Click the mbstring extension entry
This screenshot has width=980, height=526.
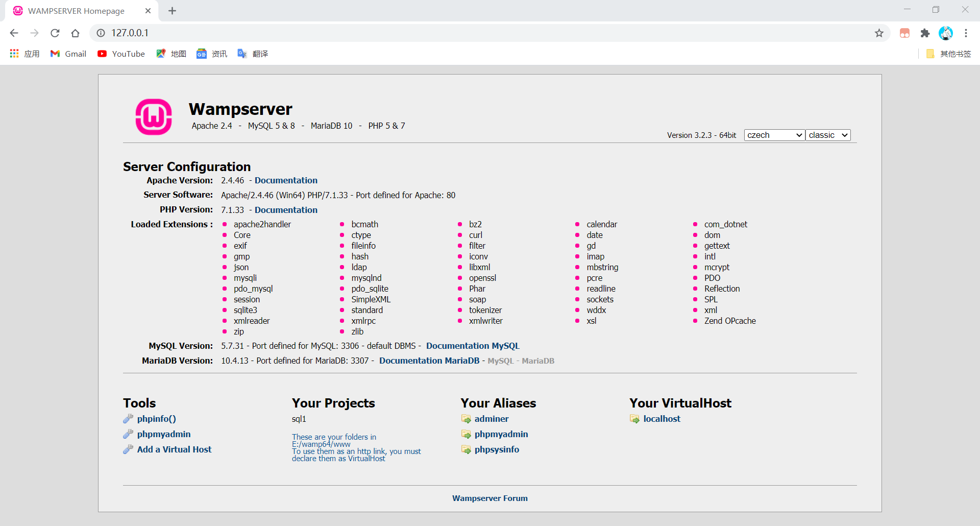pyautogui.click(x=602, y=267)
